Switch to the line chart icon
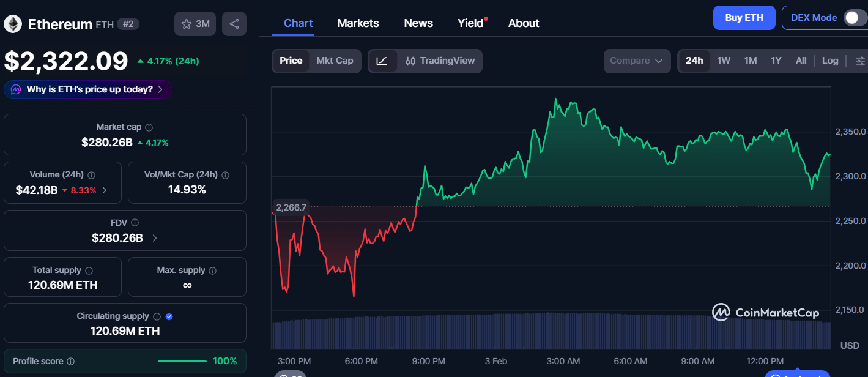The image size is (868, 377). click(x=382, y=61)
